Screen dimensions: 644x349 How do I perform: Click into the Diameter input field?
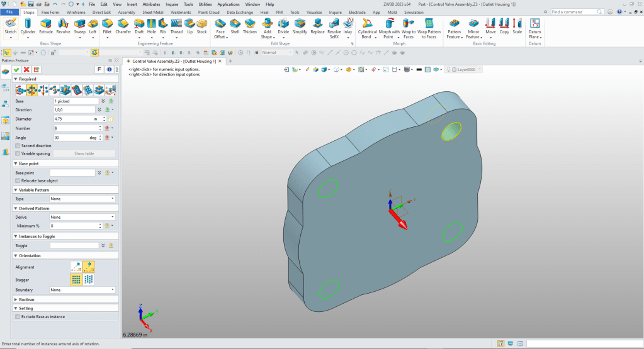tap(73, 118)
